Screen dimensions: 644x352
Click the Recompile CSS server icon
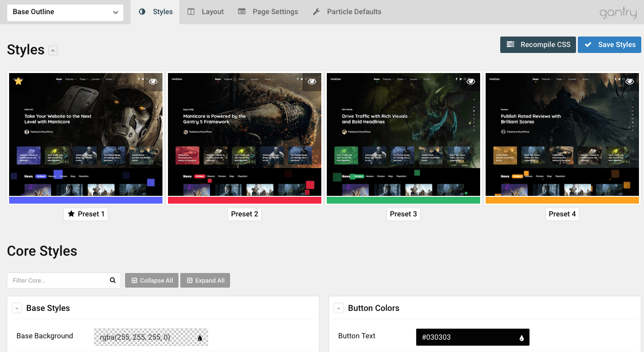510,45
